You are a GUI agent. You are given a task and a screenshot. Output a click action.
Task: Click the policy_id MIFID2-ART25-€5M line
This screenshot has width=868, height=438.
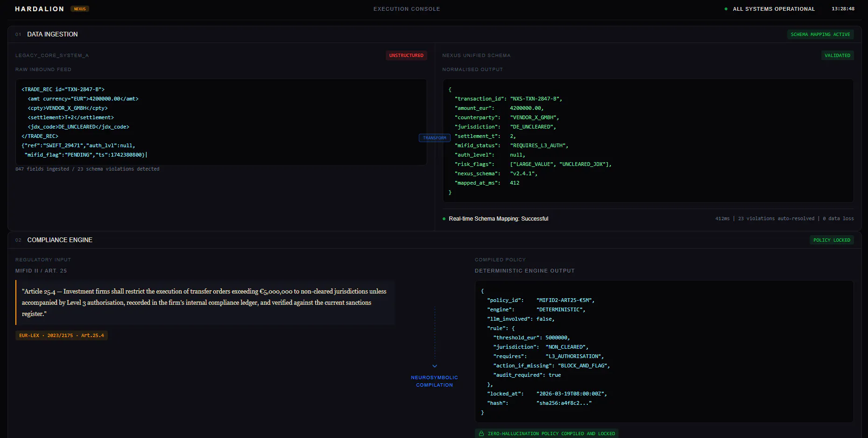[541, 300]
